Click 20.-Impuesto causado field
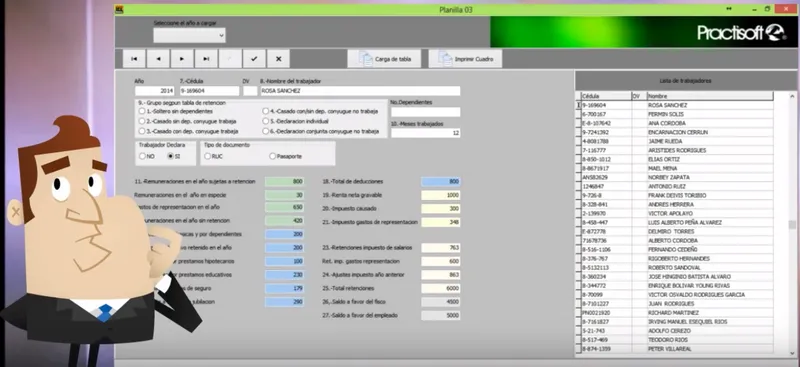 (x=441, y=208)
